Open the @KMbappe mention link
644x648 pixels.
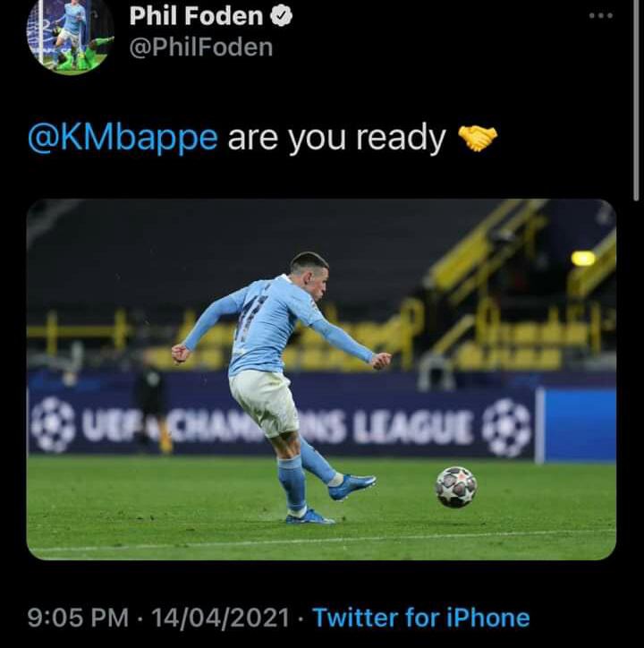click(x=123, y=137)
